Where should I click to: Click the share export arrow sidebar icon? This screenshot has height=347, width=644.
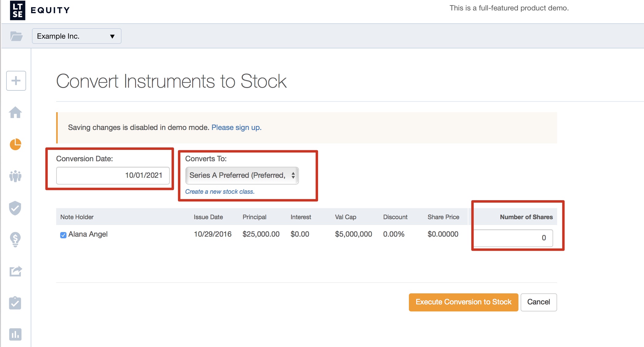tap(15, 271)
